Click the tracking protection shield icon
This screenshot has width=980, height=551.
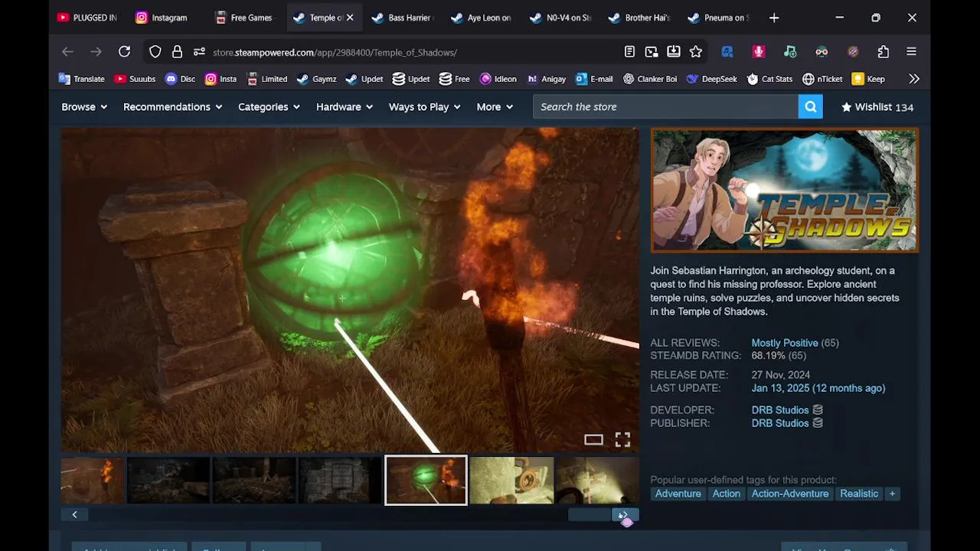pyautogui.click(x=155, y=51)
